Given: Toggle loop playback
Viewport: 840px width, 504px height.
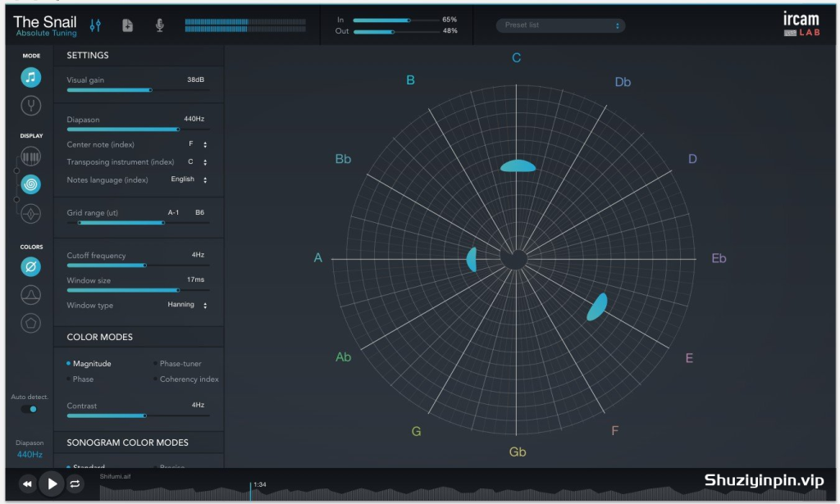Looking at the screenshot, I should click(x=75, y=484).
